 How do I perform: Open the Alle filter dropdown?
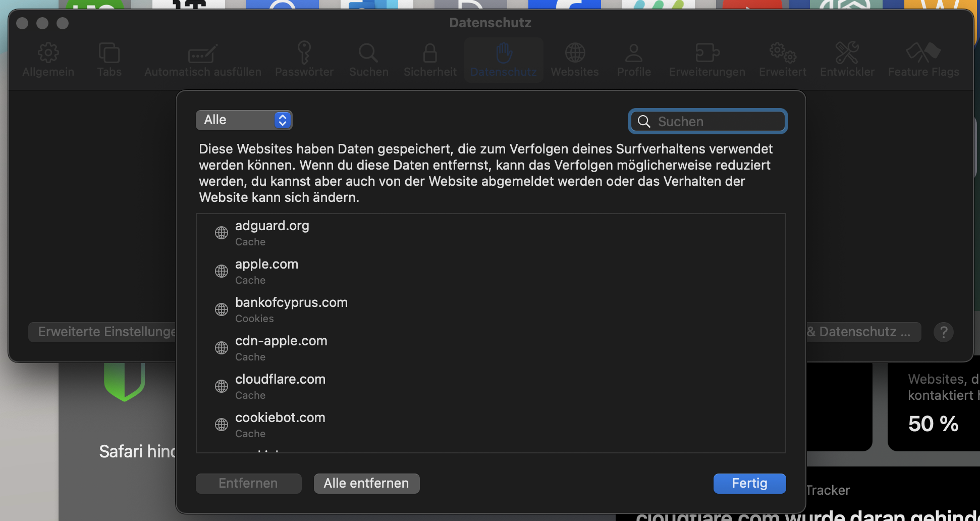[x=244, y=120]
